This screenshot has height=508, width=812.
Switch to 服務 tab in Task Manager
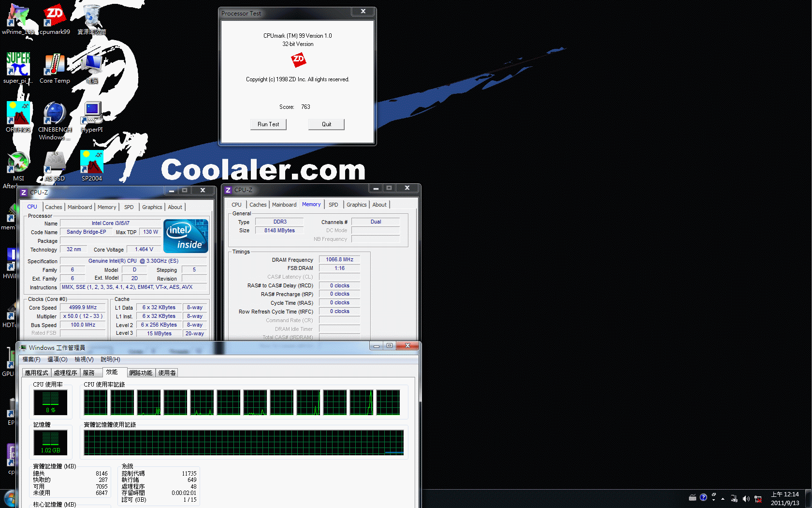pos(91,373)
